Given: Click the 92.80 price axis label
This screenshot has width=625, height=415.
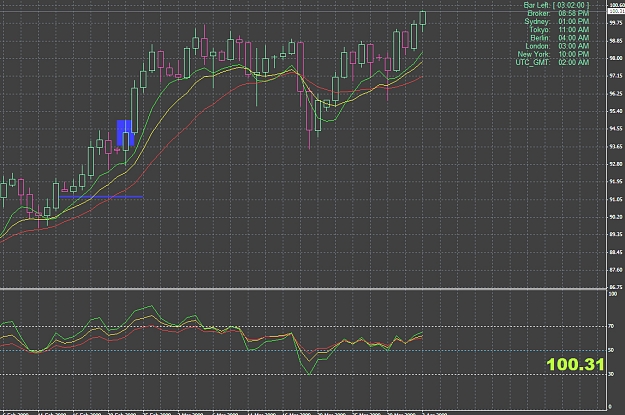Looking at the screenshot, I should point(616,164).
